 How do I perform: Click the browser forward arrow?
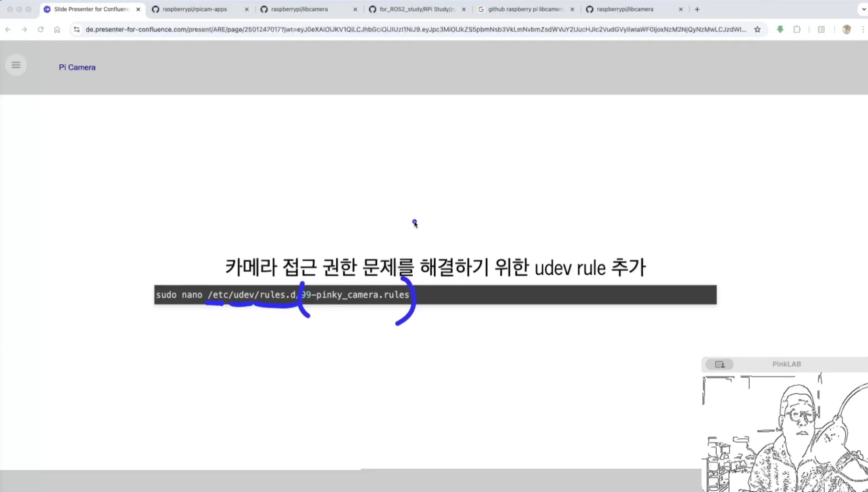(x=24, y=29)
